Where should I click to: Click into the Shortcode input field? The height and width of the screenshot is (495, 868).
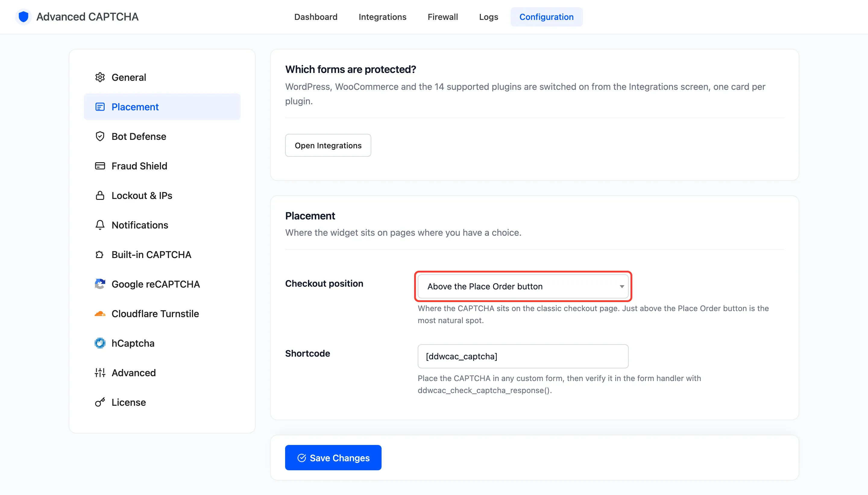[523, 356]
